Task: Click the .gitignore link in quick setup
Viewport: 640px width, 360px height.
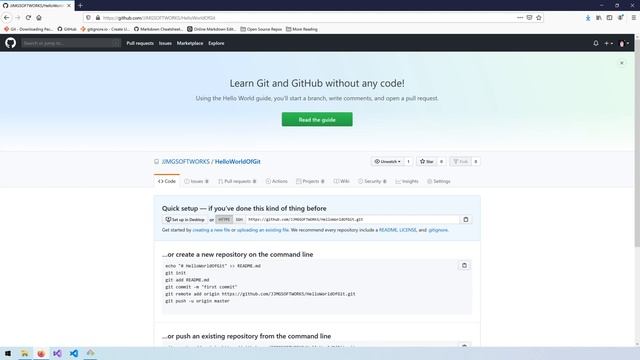Action: pos(438,230)
